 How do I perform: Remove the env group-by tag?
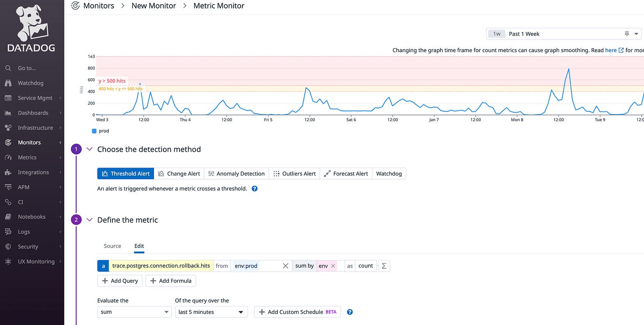(333, 266)
